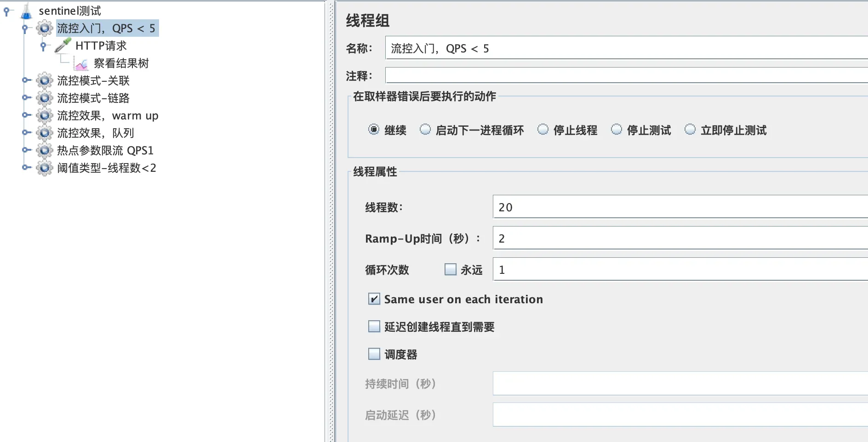Expand the 流控模式-链路 thread group

27,98
